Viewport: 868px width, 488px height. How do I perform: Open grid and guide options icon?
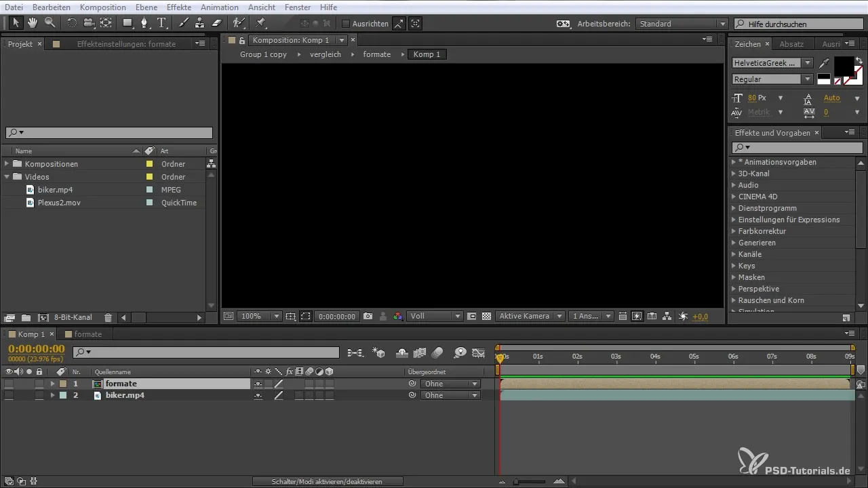click(291, 317)
